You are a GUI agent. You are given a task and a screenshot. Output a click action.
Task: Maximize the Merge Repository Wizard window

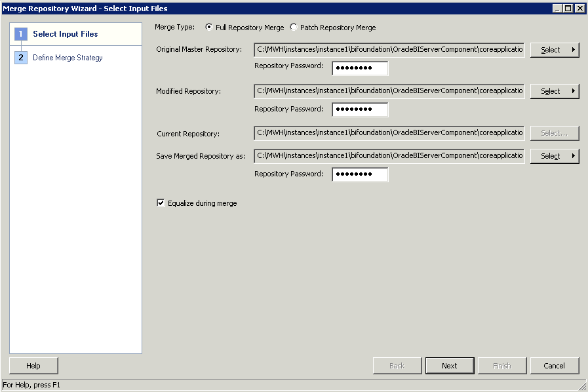point(568,9)
